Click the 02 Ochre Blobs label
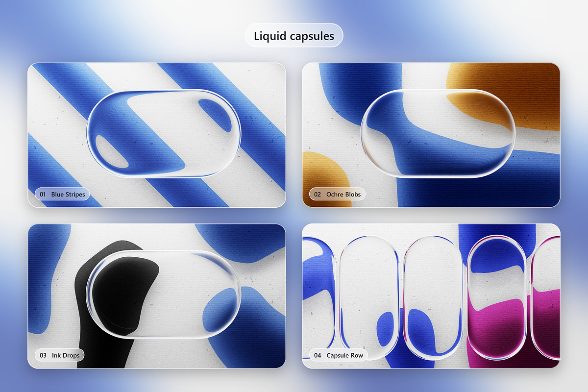Image resolution: width=588 pixels, height=392 pixels. [337, 194]
